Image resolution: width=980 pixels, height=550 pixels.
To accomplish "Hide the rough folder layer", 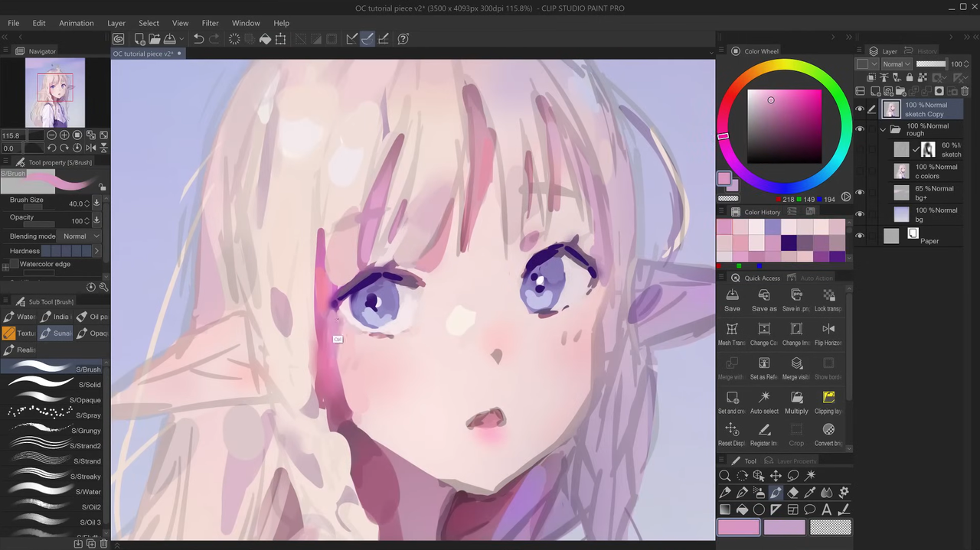I will point(859,129).
